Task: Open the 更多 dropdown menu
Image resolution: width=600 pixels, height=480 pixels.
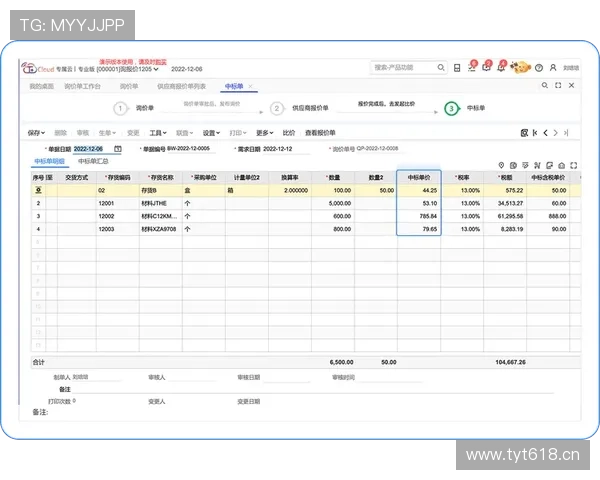Action: coord(264,132)
